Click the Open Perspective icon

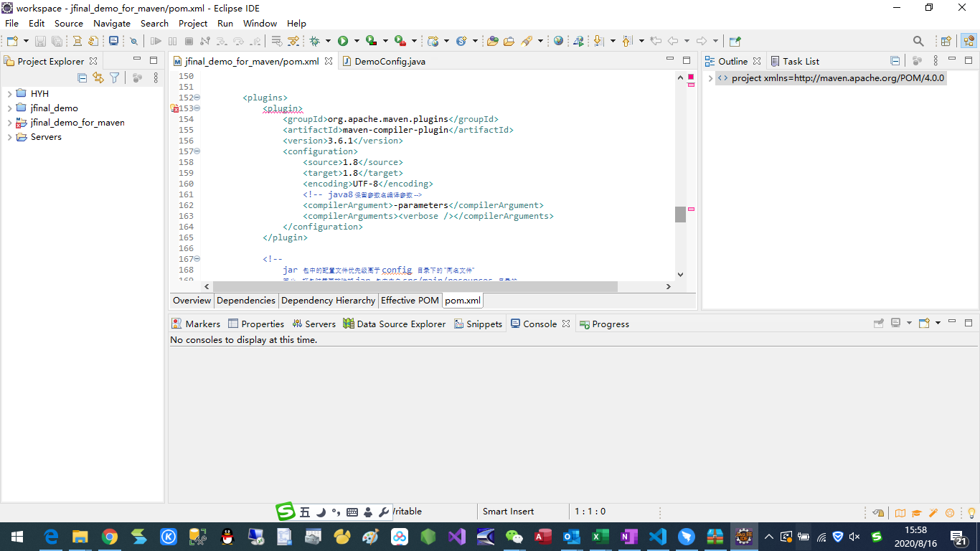[x=946, y=42]
